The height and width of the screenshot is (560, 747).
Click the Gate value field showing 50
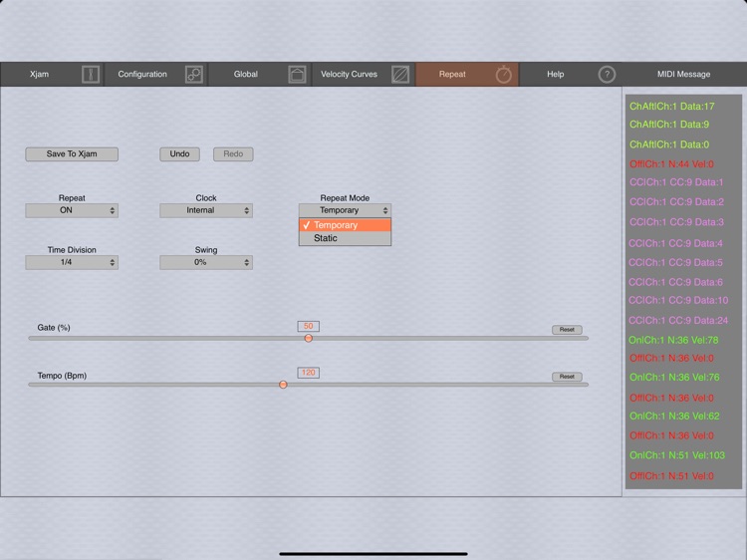[308, 326]
